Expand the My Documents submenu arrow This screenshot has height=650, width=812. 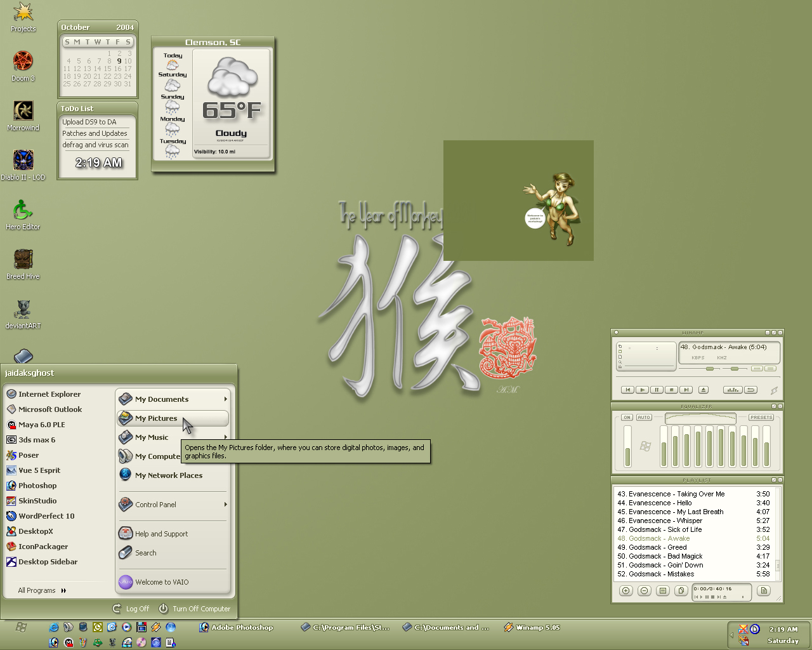coord(225,399)
